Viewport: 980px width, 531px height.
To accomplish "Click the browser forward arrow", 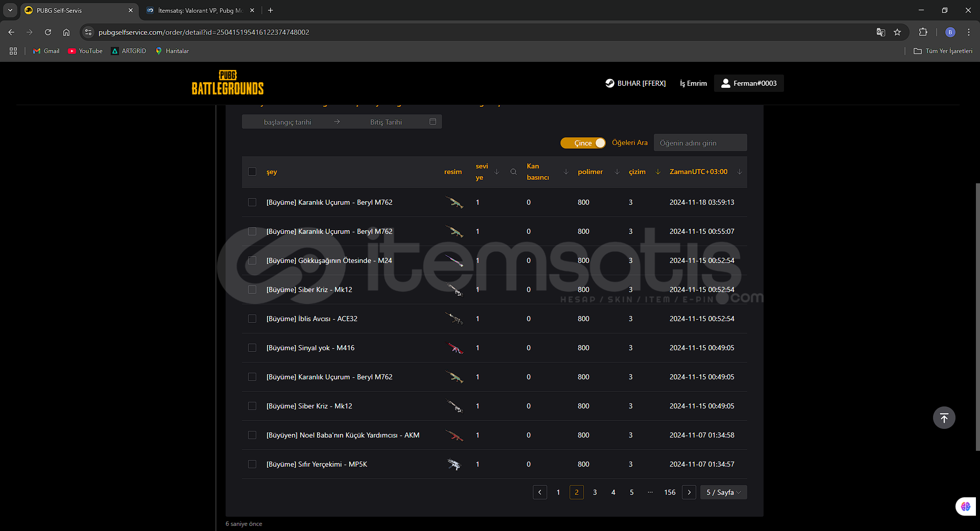I will [x=30, y=32].
